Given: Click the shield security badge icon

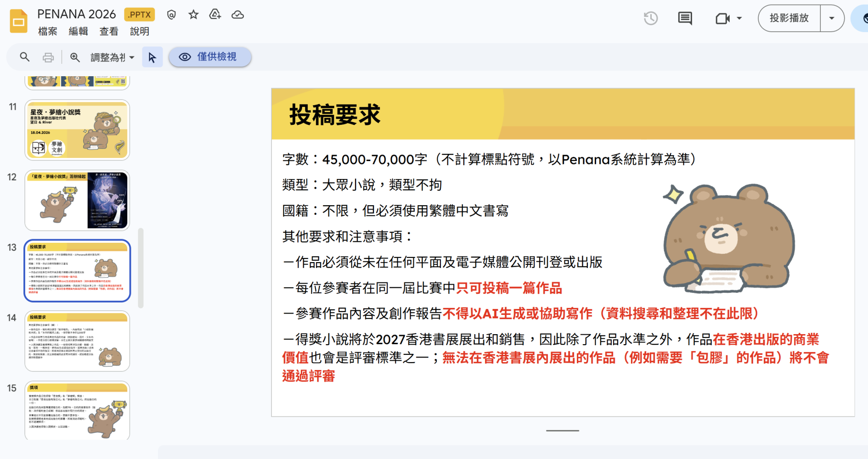Looking at the screenshot, I should (171, 15).
